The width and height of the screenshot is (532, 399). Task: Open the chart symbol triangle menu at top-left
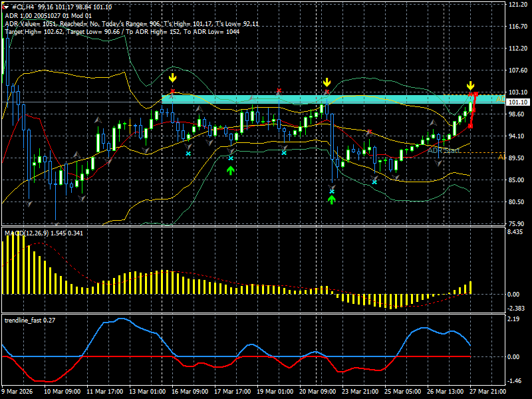(6, 6)
